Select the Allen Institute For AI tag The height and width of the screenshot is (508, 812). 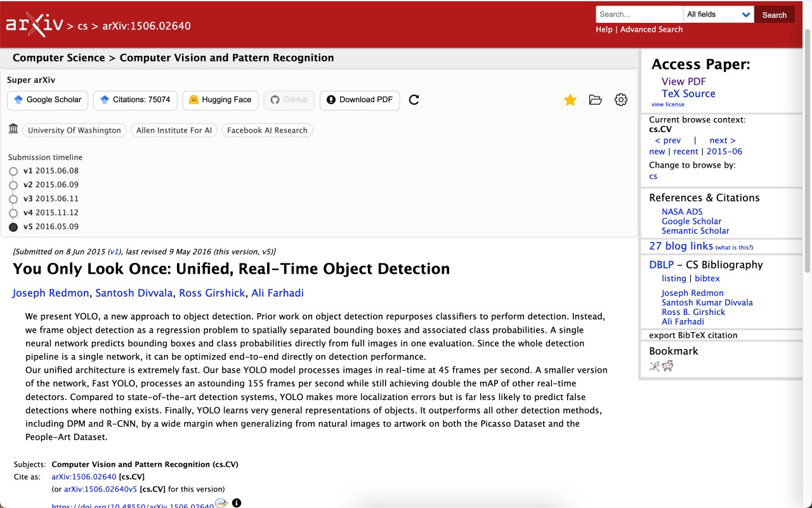click(174, 130)
